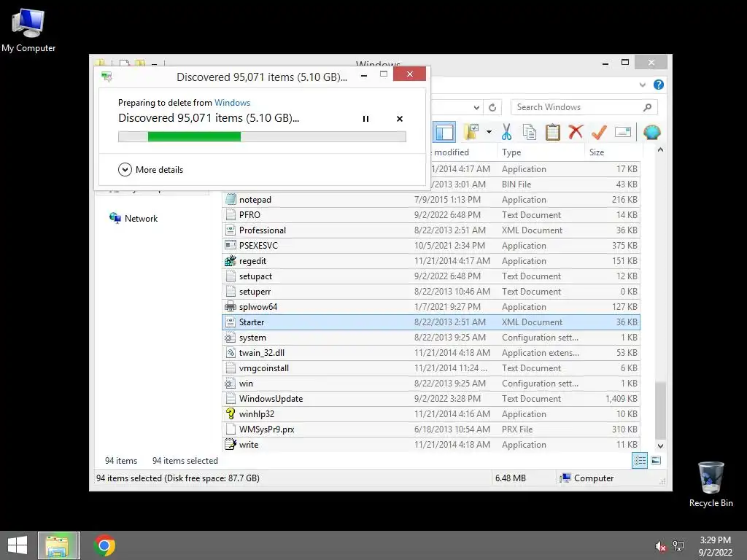The width and height of the screenshot is (747, 560).
Task: Cancel the delete operation with the X
Action: pyautogui.click(x=400, y=119)
